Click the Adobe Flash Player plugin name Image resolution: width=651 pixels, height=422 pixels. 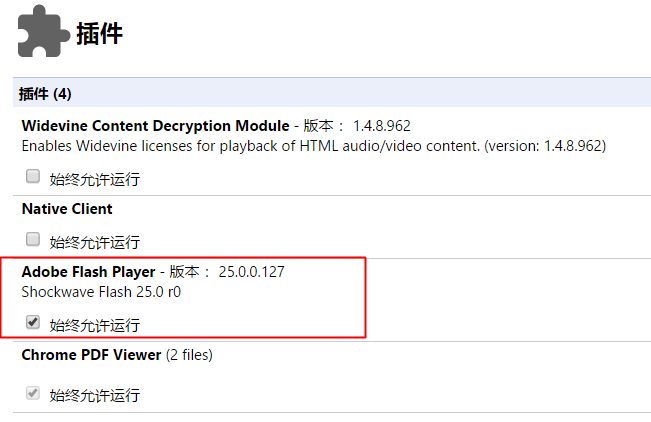[88, 272]
